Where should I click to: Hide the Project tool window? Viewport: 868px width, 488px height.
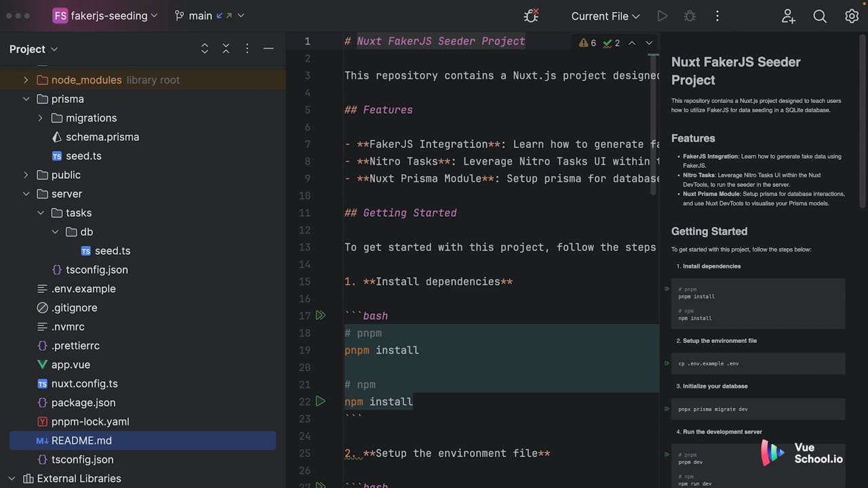pos(269,49)
